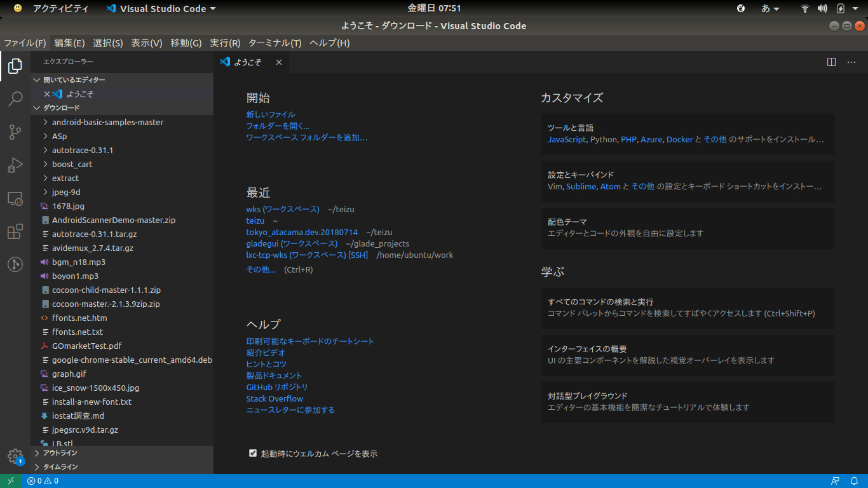Viewport: 868px width, 488px height.
Task: Open the Search view in the activity bar
Action: coord(15,99)
